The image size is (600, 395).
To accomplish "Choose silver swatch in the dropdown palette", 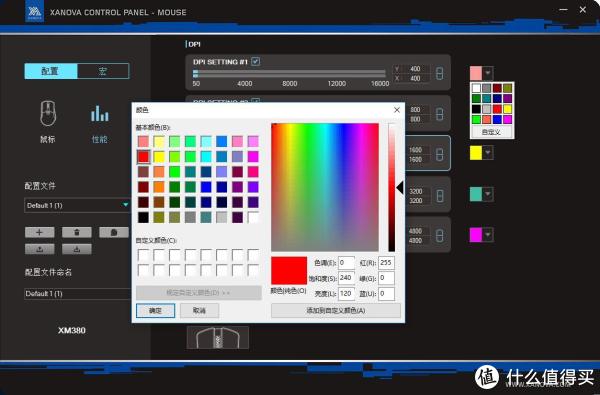I will click(x=486, y=109).
